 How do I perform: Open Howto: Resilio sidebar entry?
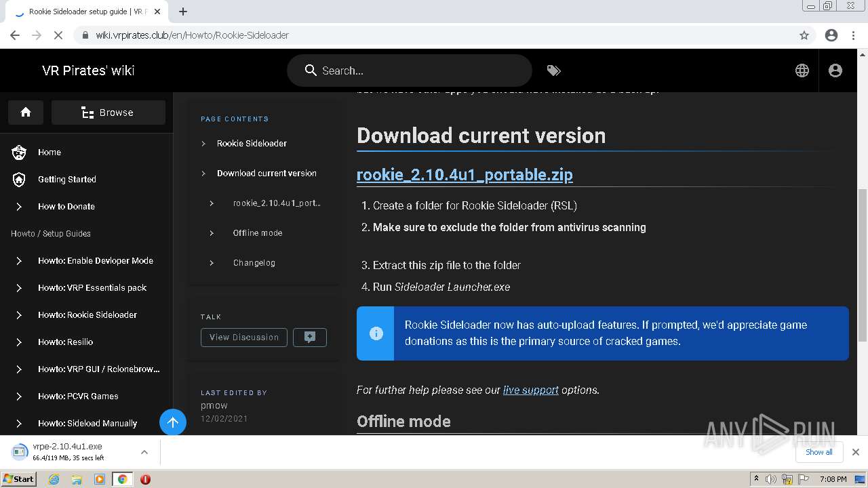pyautogui.click(x=66, y=342)
